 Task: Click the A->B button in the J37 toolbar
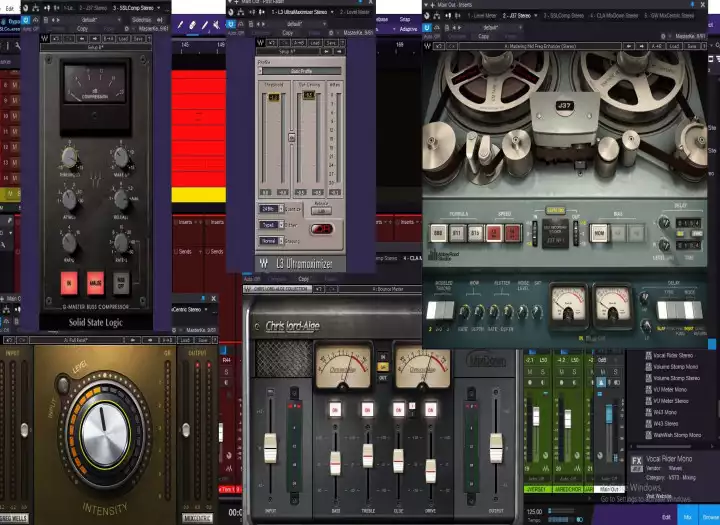[657, 46]
